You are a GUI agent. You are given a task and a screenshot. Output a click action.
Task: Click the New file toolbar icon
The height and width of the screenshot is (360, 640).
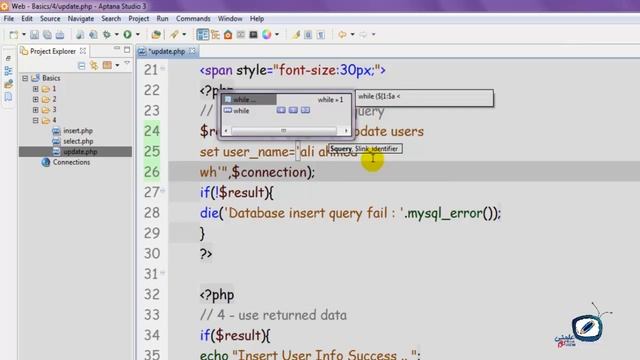(x=14, y=35)
